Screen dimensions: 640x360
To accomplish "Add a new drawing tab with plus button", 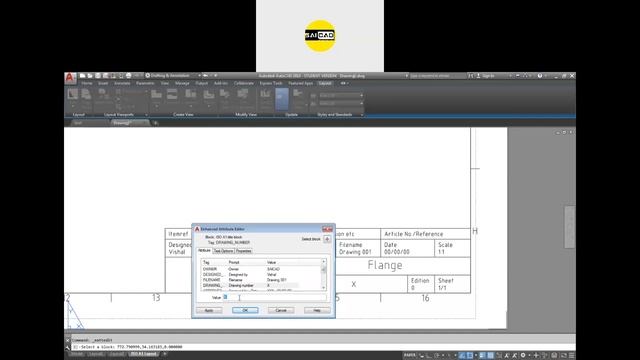I will (x=155, y=123).
